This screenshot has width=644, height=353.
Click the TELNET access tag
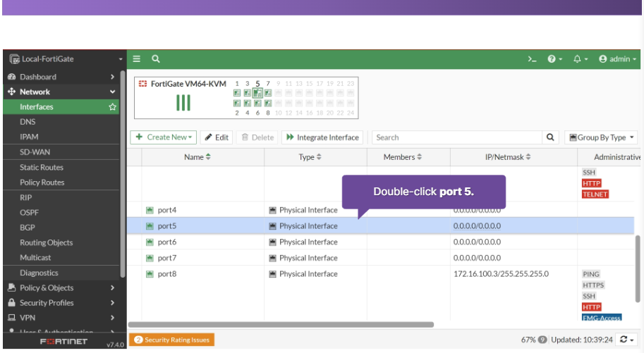point(595,194)
